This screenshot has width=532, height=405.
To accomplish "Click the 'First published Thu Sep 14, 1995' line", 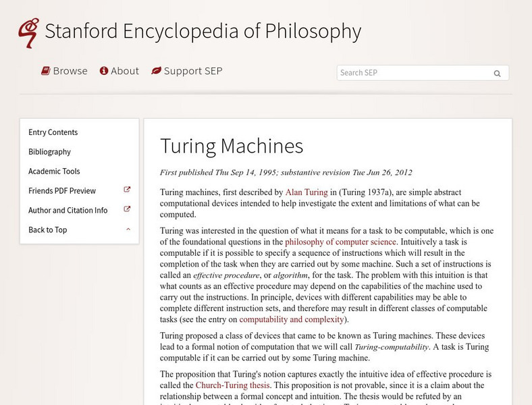I will coord(286,172).
